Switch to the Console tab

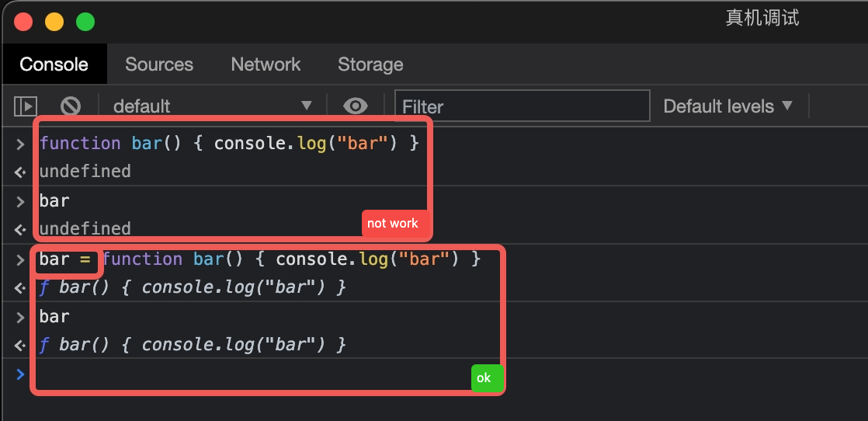coord(54,64)
